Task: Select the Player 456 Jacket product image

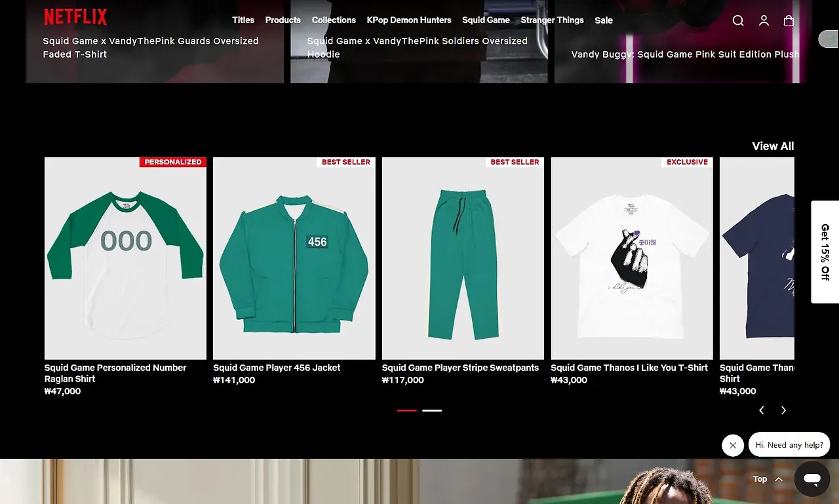Action: click(x=294, y=258)
